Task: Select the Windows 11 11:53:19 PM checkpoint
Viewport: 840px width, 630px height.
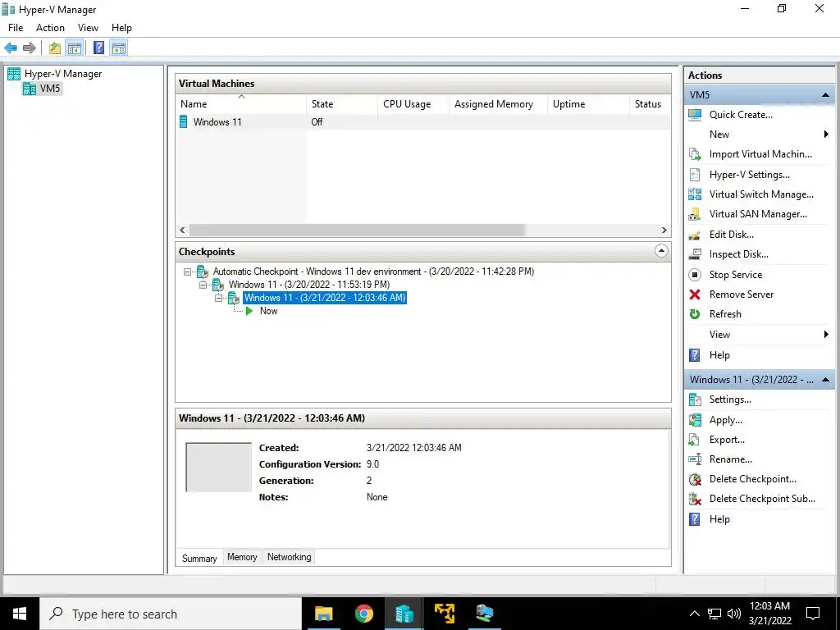Action: click(309, 285)
